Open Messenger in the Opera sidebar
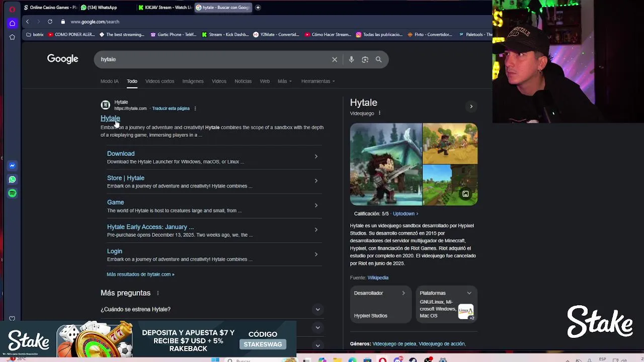Screen dimensions: 644x362 coord(12,165)
